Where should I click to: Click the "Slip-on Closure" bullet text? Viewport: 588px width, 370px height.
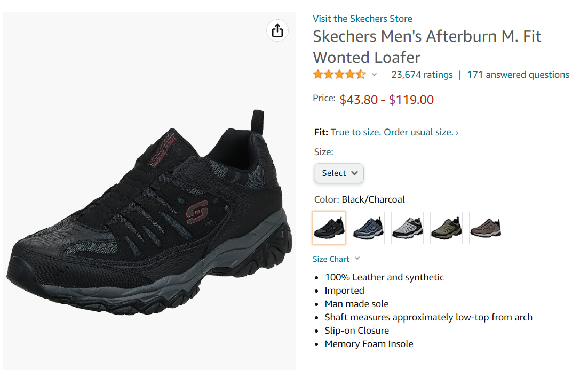[356, 331]
